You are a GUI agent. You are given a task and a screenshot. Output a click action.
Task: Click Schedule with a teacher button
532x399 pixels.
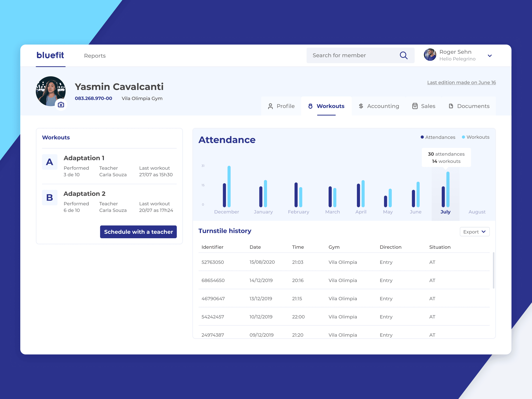(138, 232)
